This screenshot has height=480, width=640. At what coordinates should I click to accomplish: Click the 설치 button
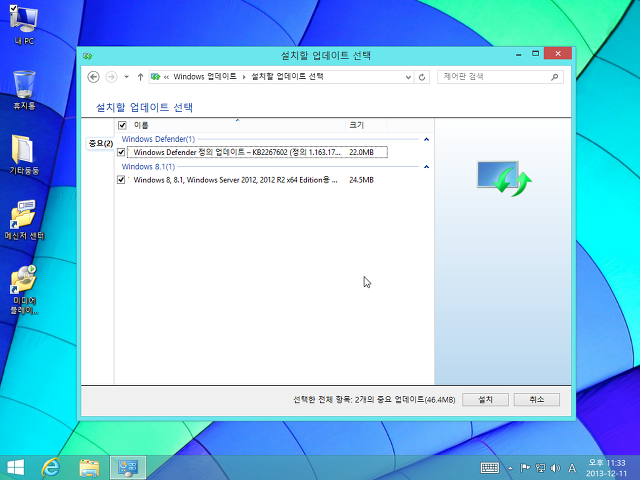click(485, 400)
